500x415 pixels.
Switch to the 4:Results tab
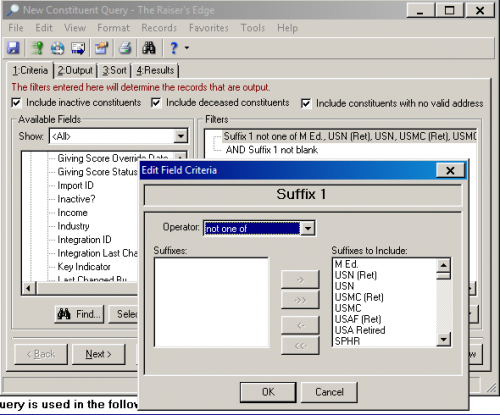155,70
